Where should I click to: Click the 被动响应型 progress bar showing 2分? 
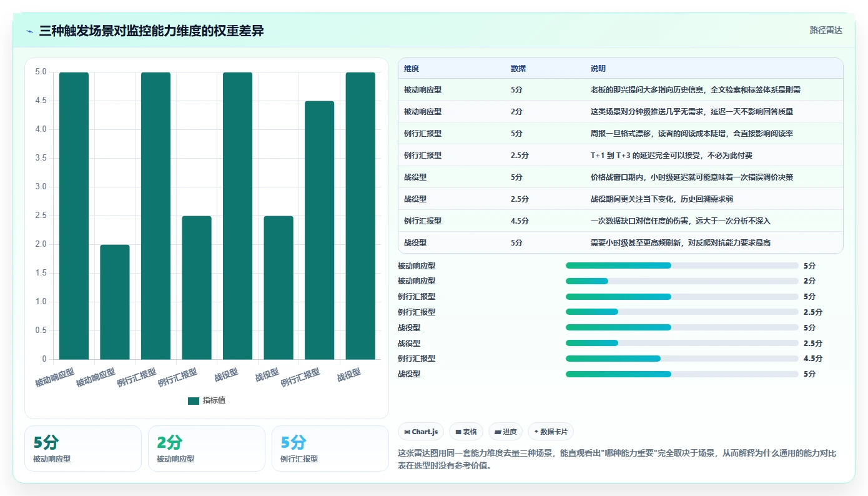682,281
